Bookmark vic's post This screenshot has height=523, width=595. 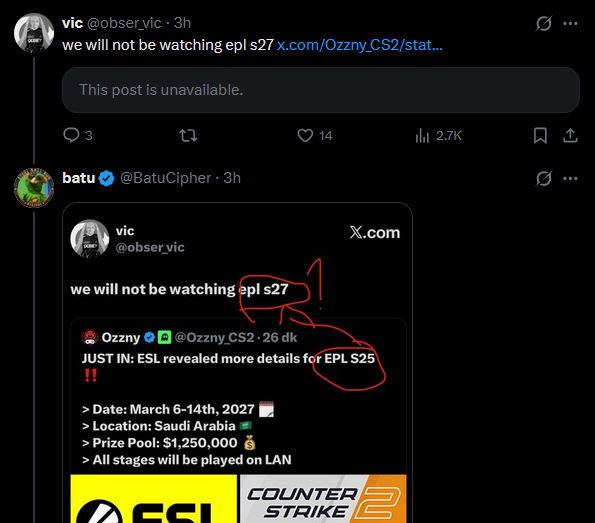click(x=540, y=135)
